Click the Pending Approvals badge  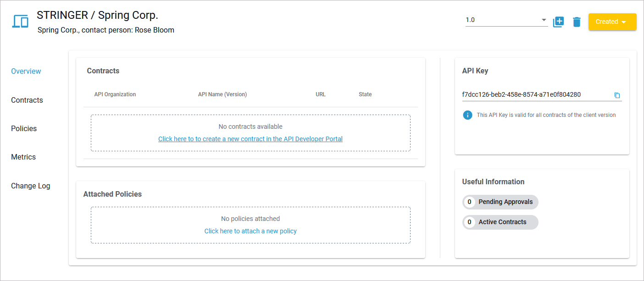coord(500,202)
